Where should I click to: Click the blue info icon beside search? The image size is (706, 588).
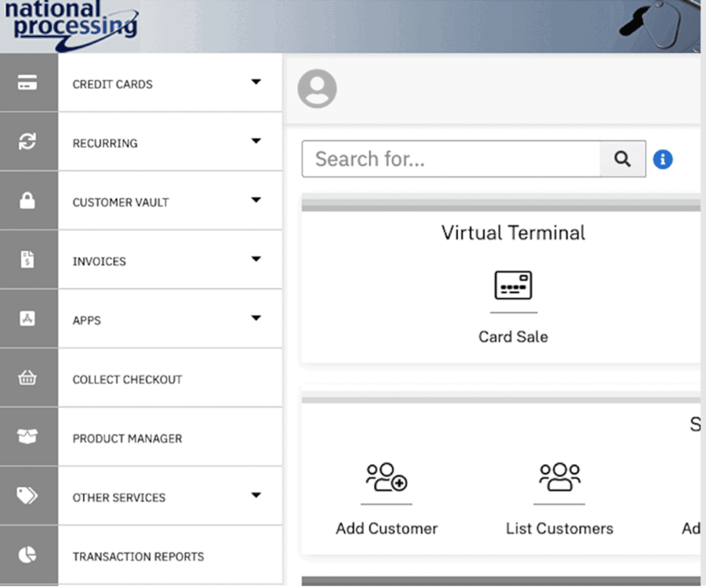click(662, 159)
